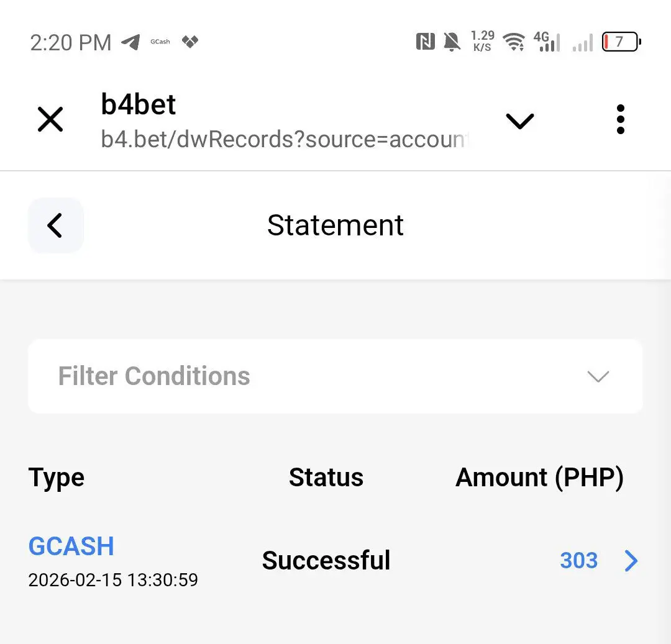The width and height of the screenshot is (671, 644).
Task: Open the Filter Conditions dropdown
Action: click(x=335, y=376)
